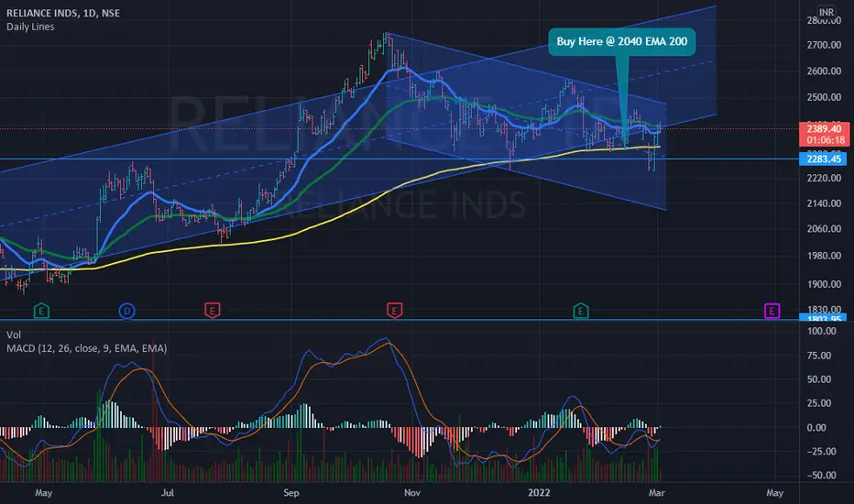Select the blue 1803.95 price line label
Viewport: 854px width, 504px height.
coord(823,318)
